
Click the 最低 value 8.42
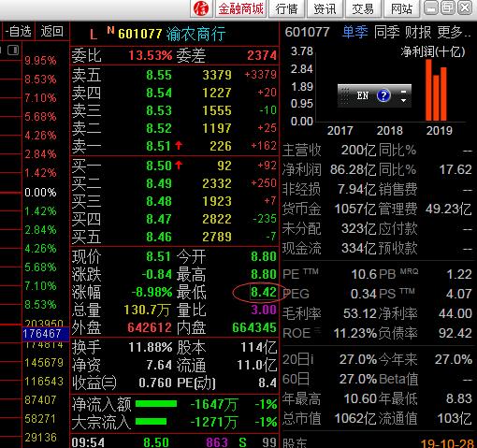click(x=264, y=292)
